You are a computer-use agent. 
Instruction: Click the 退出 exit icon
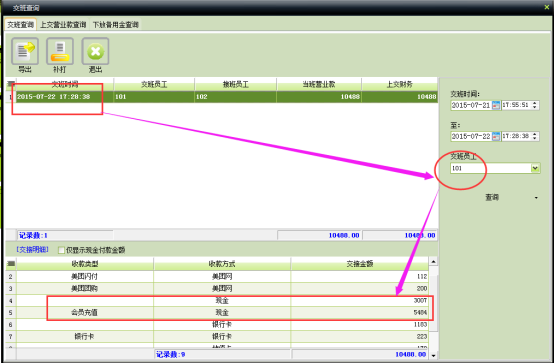tap(95, 52)
